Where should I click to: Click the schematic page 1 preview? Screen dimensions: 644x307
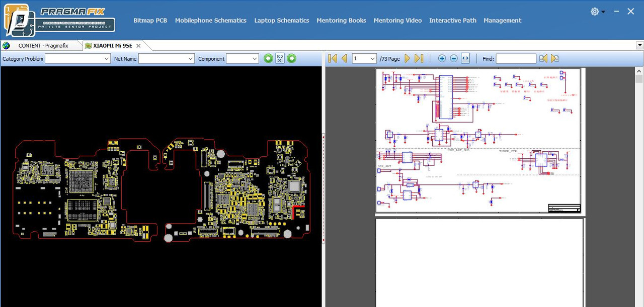click(x=478, y=141)
